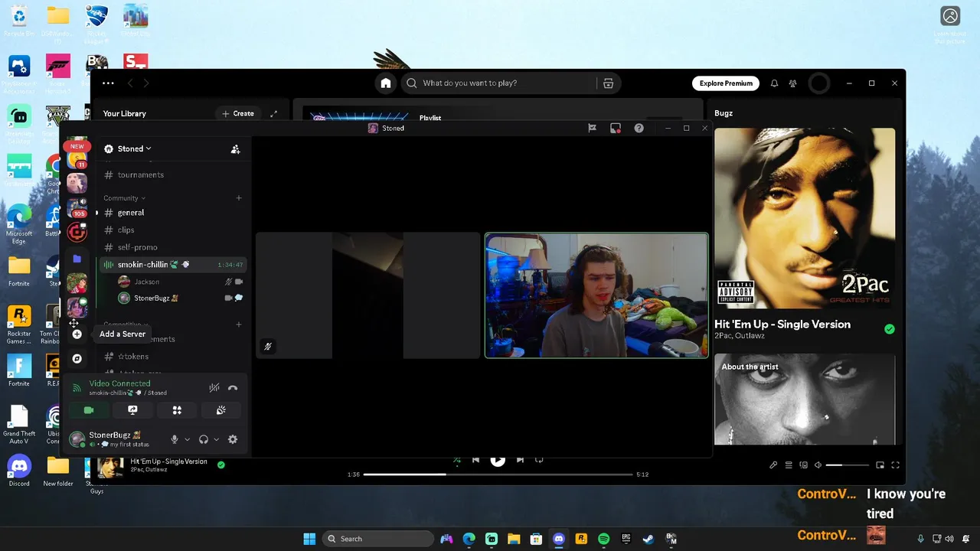Screen dimensions: 980x551
Task: Open Spotify profile avatar menu
Action: pyautogui.click(x=819, y=83)
